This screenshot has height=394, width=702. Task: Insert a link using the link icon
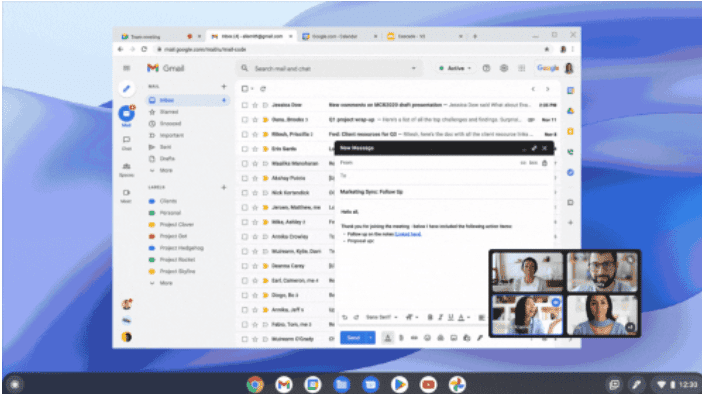pos(414,338)
